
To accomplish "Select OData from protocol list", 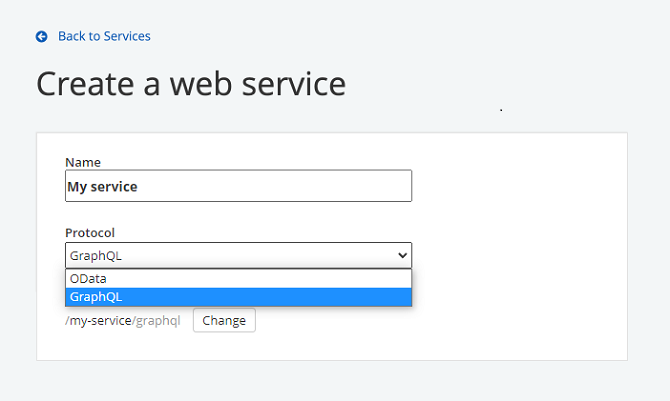I will click(x=89, y=279).
